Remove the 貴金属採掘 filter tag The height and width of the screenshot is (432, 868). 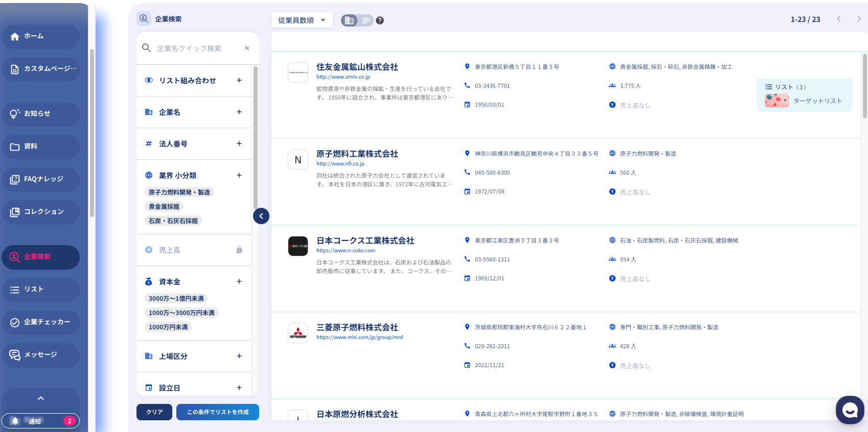coord(164,207)
